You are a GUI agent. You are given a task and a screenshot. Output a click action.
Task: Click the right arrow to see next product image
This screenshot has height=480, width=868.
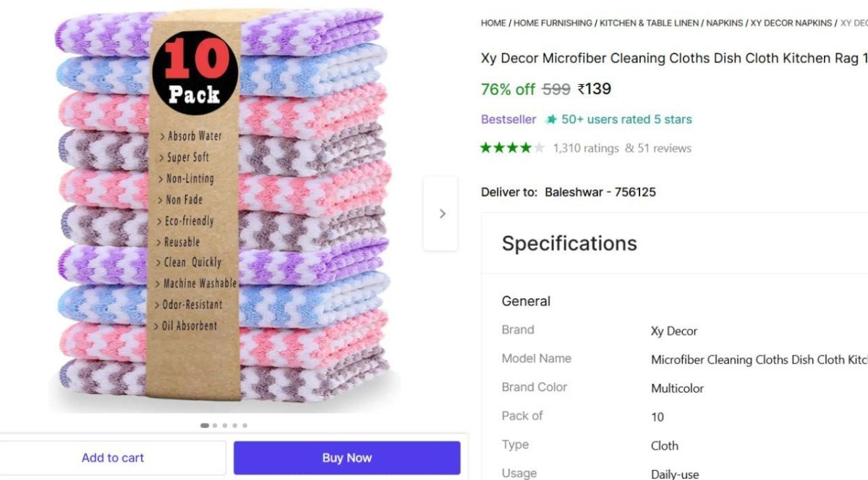pyautogui.click(x=442, y=214)
